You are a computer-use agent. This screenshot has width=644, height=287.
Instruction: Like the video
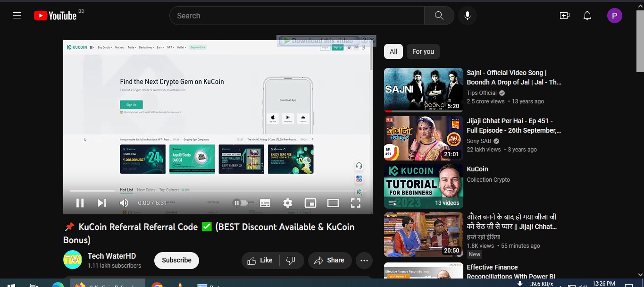pos(260,260)
